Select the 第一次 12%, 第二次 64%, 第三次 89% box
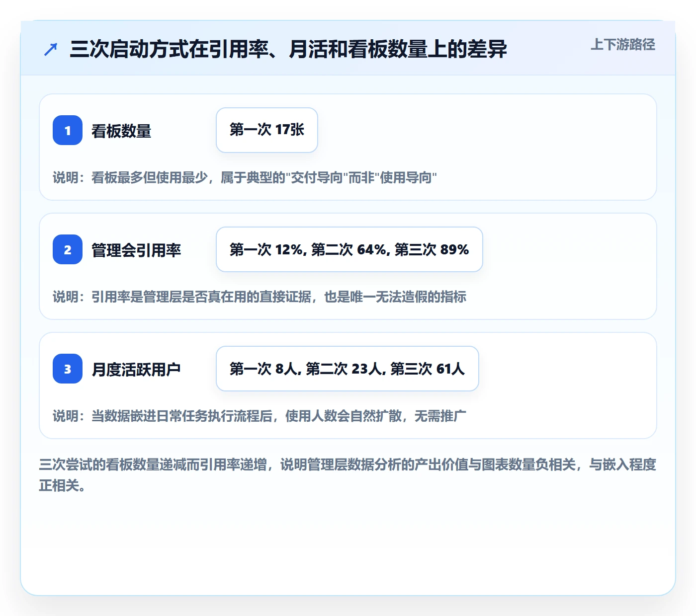The height and width of the screenshot is (616, 696). point(349,249)
